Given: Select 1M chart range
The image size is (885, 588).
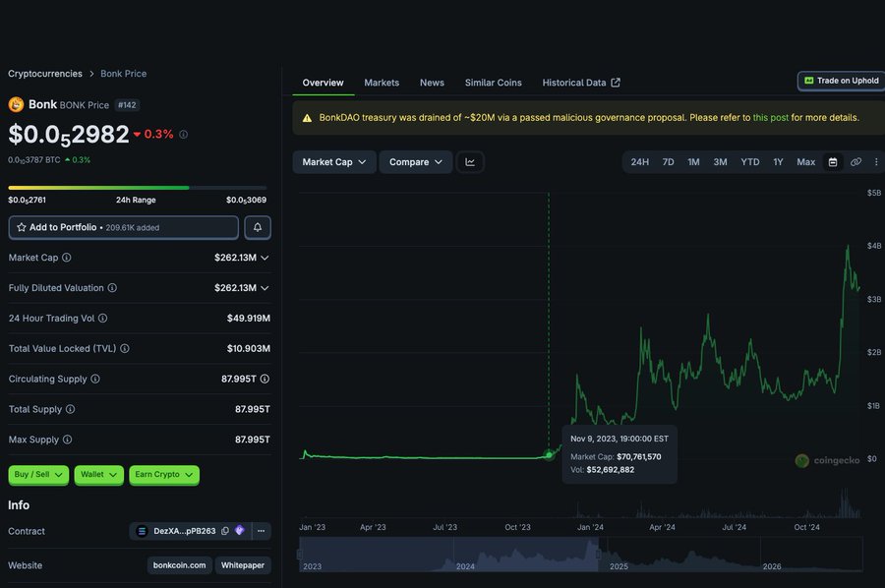Looking at the screenshot, I should pyautogui.click(x=693, y=162).
